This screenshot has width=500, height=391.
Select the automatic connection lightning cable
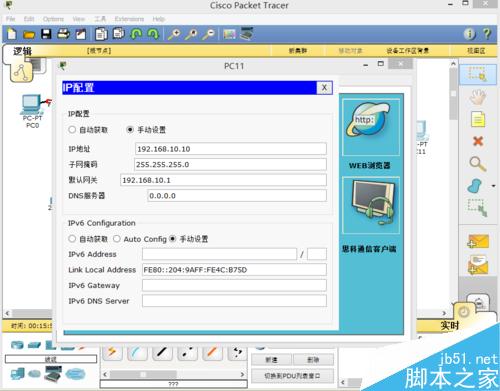pyautogui.click(x=112, y=353)
